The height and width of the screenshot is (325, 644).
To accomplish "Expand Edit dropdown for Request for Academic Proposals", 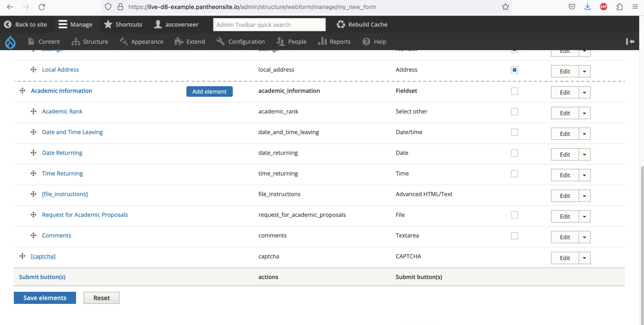I will pyautogui.click(x=585, y=217).
